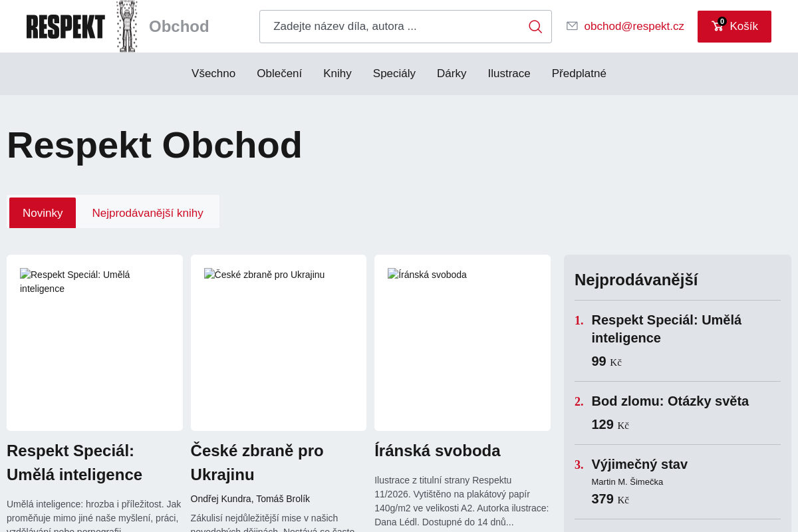Open the Íránská svoboda product image
Image resolution: width=798 pixels, height=532 pixels.
click(x=462, y=342)
